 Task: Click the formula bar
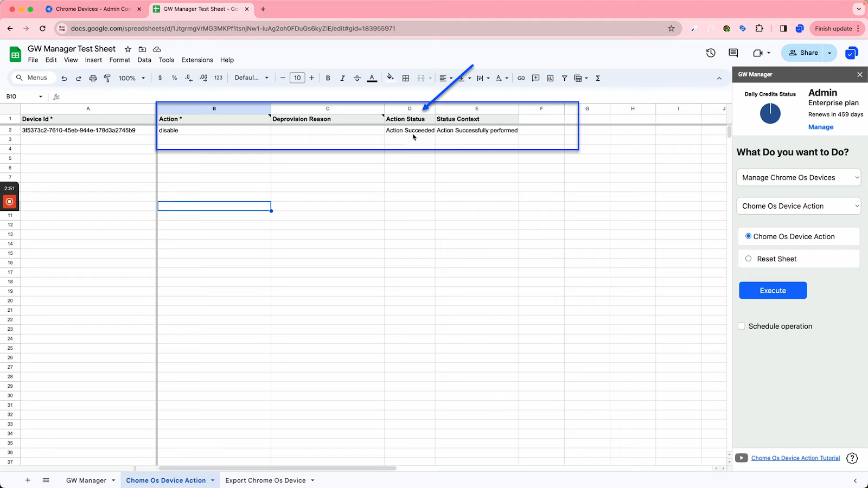[395, 97]
